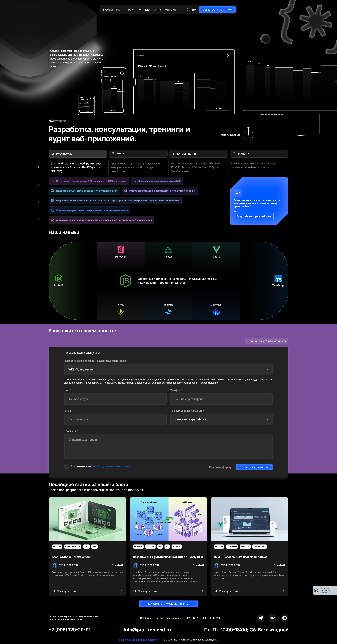Open the Блог page in the header

(148, 10)
